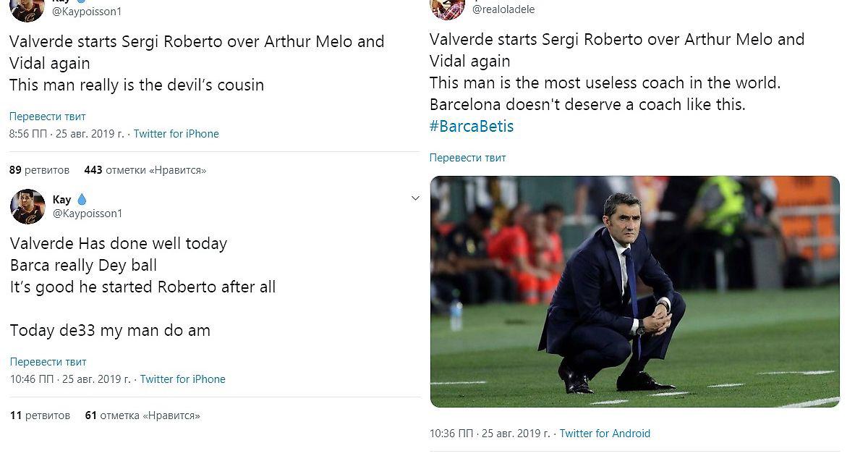Click the partial avatar in top-left tweet
The image size is (868, 456).
pos(27,8)
